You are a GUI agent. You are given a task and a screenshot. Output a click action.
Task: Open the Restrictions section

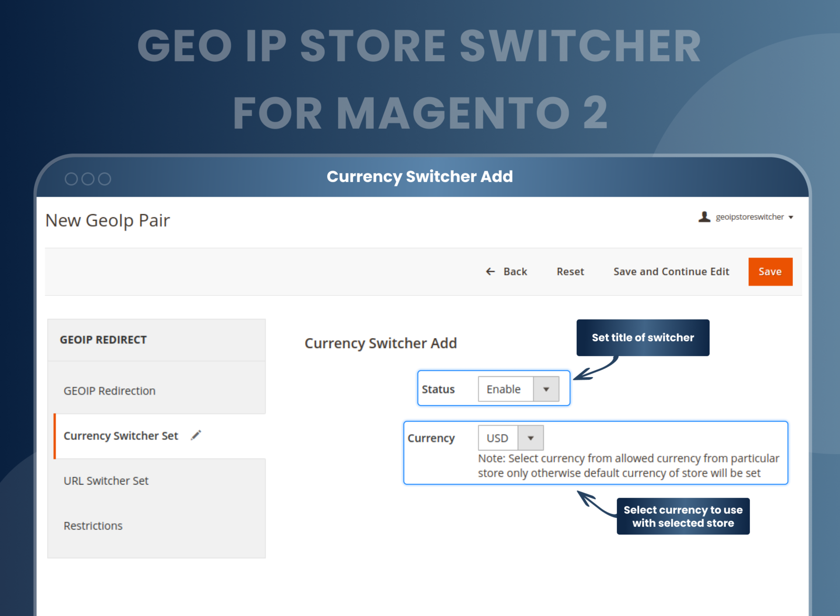point(93,526)
